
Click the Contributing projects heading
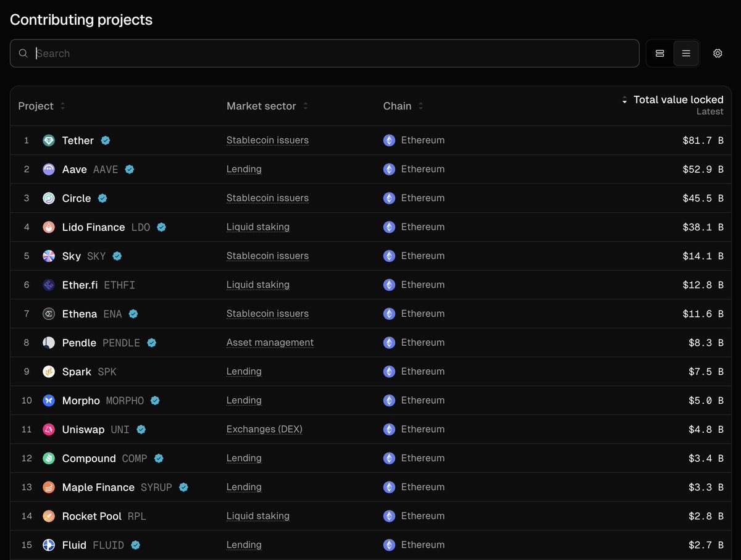click(81, 20)
